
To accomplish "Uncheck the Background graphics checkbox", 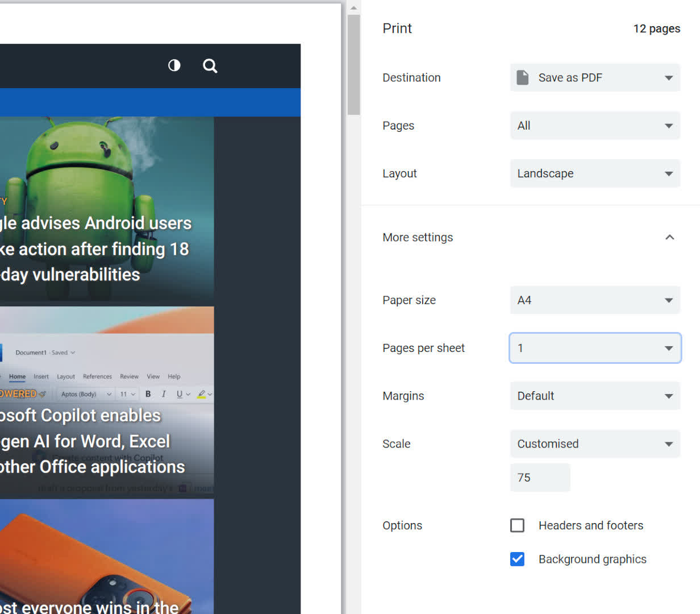I will click(517, 559).
